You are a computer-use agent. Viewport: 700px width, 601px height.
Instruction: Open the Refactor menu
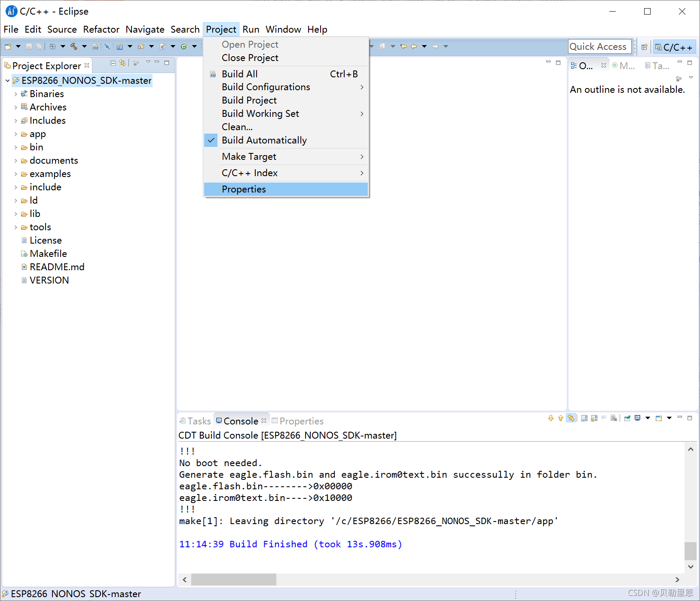[x=101, y=29]
